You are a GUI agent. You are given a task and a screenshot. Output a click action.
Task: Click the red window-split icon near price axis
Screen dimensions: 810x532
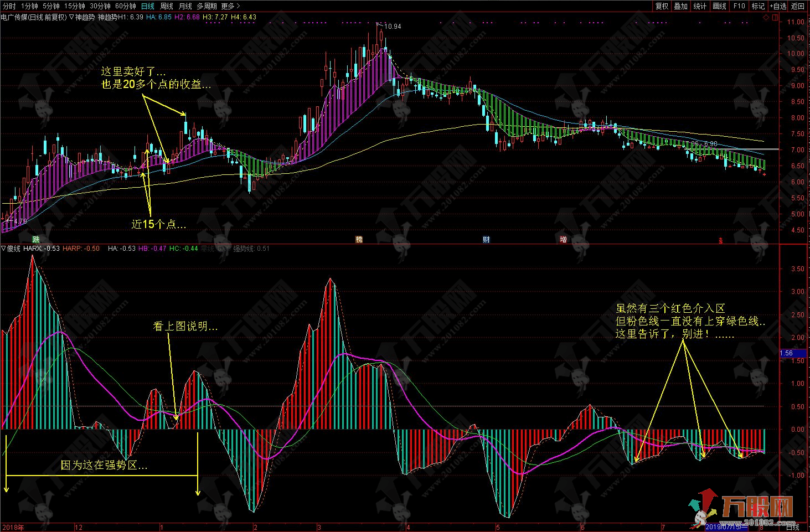774,17
